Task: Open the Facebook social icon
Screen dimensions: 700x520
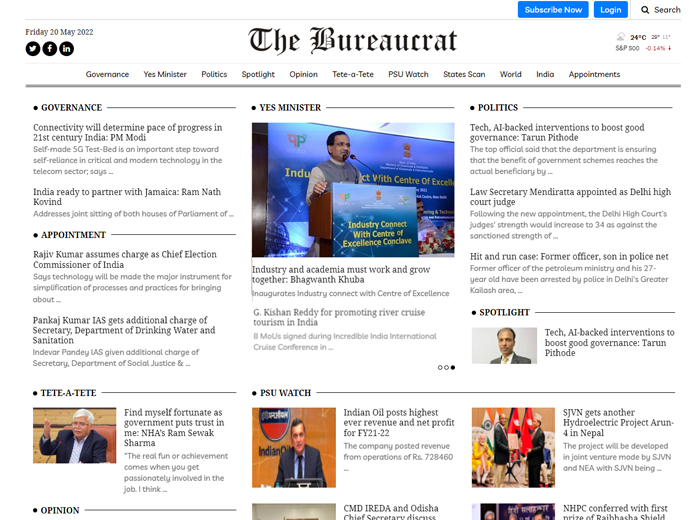Action: click(x=50, y=48)
